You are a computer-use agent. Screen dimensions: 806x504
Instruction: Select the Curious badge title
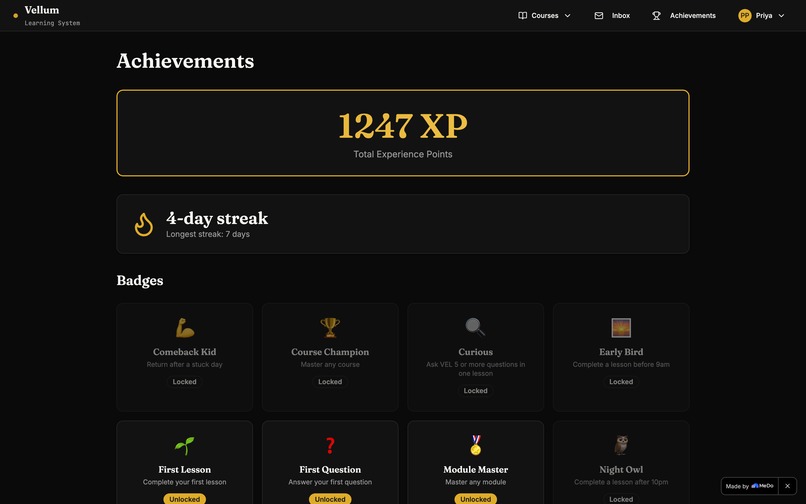[475, 352]
